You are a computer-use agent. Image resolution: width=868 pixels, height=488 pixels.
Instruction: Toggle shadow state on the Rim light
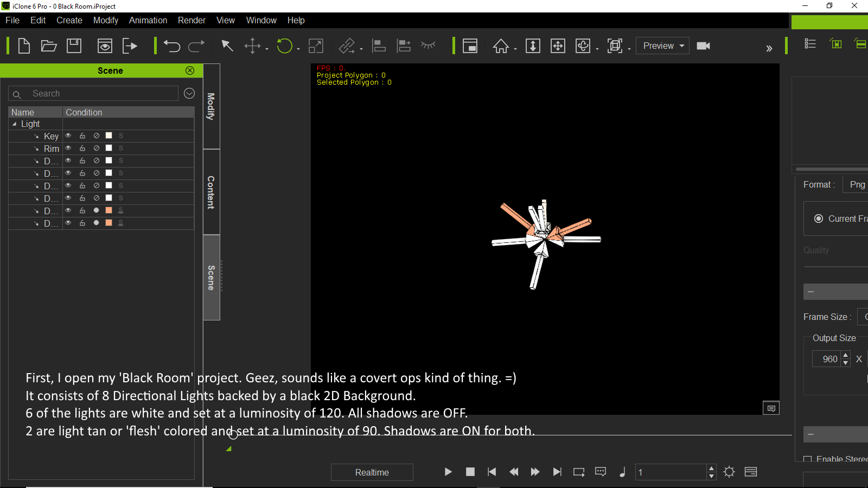coord(97,148)
